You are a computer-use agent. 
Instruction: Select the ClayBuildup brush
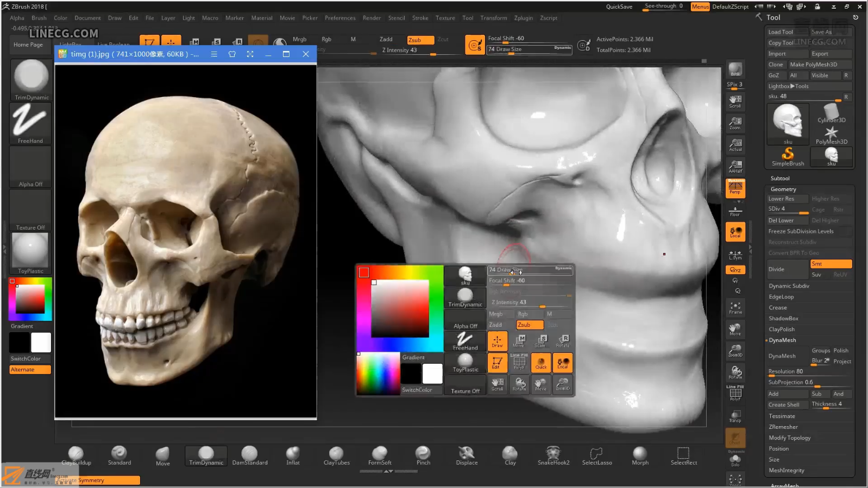tap(76, 456)
